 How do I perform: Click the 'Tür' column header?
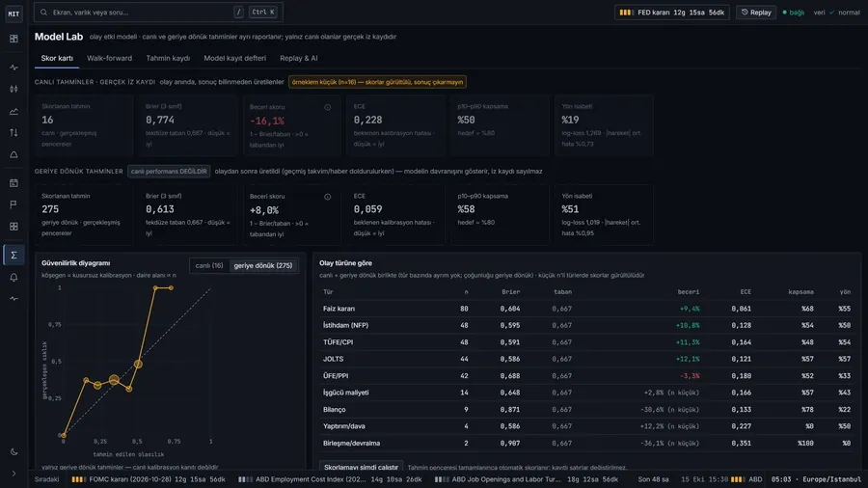click(328, 291)
